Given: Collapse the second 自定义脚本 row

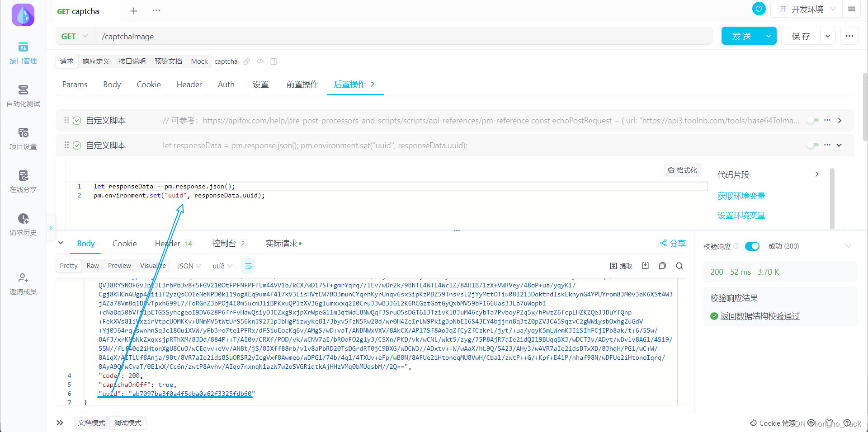Looking at the screenshot, I should pos(840,145).
